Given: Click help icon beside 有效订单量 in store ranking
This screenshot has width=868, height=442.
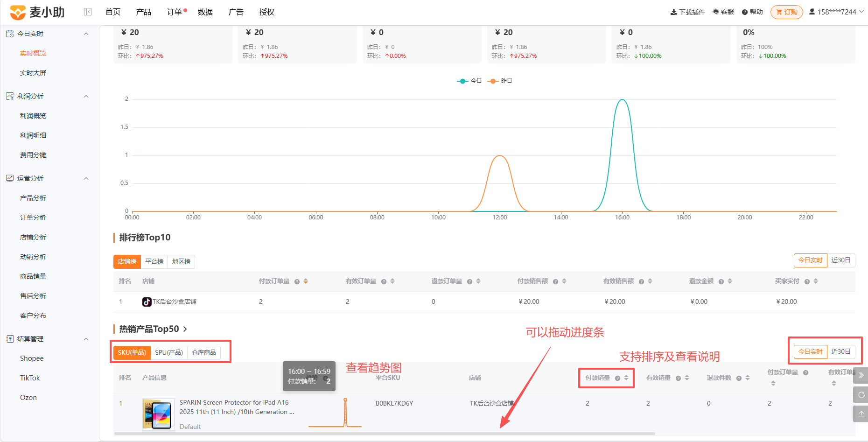Looking at the screenshot, I should (384, 281).
